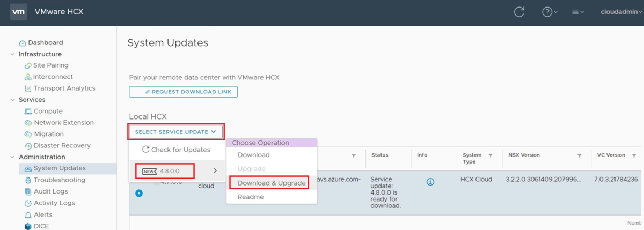The width and height of the screenshot is (644, 230).
Task: Open Activity Logs page
Action: click(x=54, y=203)
